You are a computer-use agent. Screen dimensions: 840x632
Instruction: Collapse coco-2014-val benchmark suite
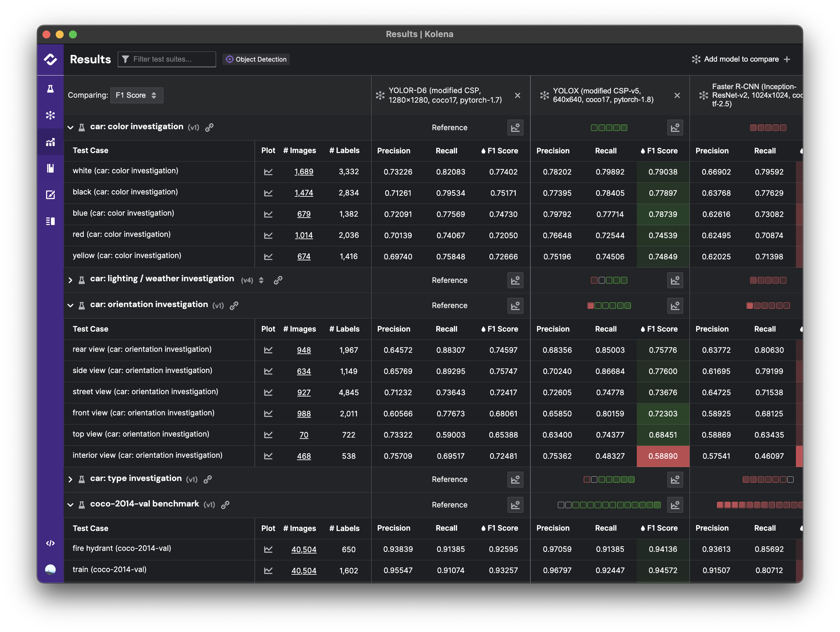70,505
